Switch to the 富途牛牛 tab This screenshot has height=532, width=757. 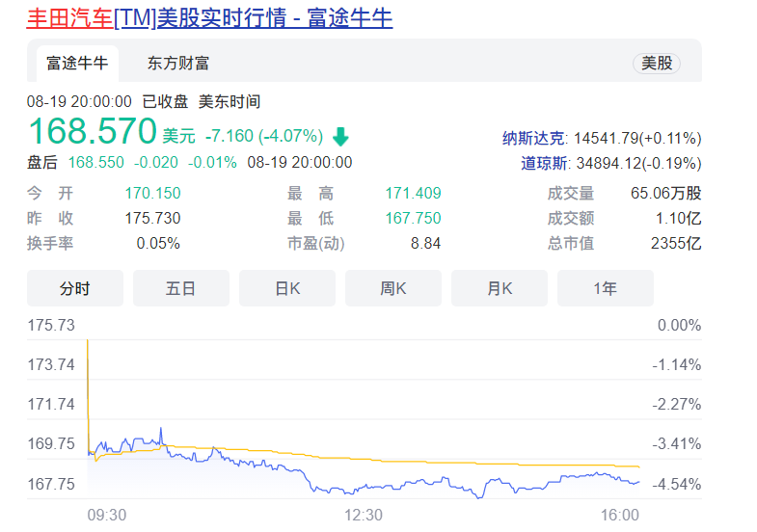coord(77,64)
